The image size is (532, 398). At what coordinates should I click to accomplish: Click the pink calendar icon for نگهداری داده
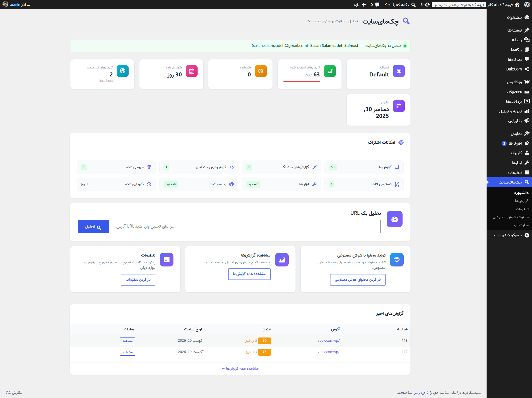(x=192, y=71)
